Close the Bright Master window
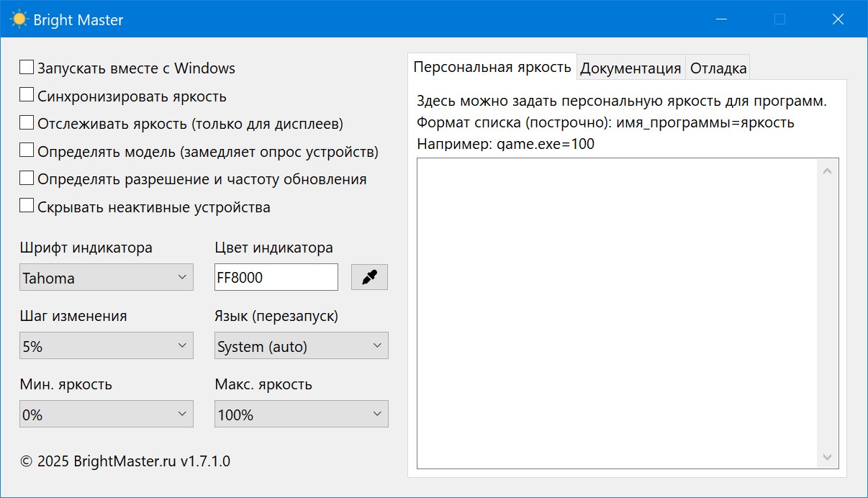 point(838,19)
